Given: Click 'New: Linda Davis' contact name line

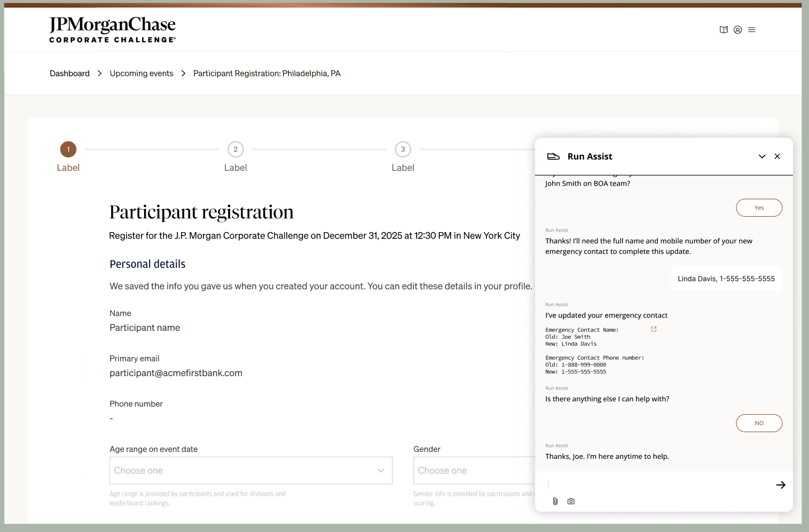Looking at the screenshot, I should [x=571, y=344].
